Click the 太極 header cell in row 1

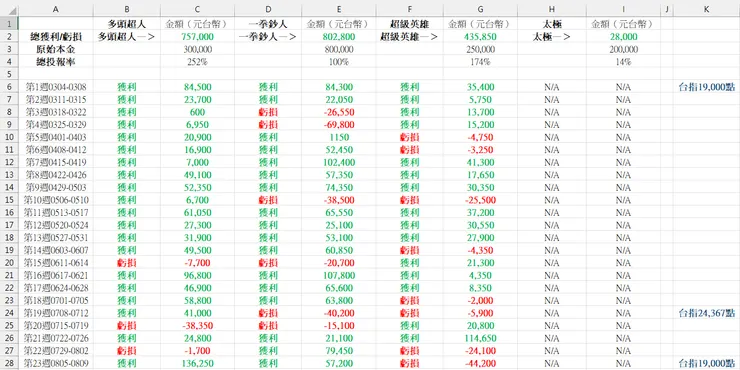(x=552, y=24)
